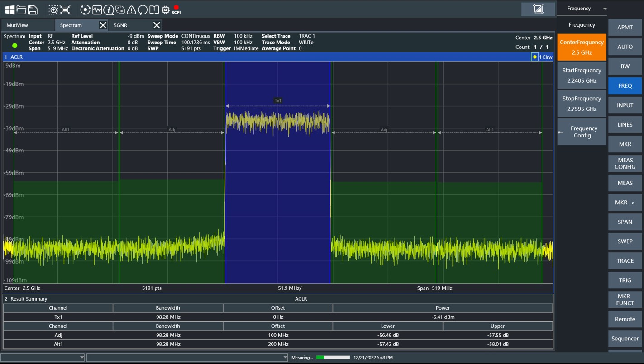The image size is (644, 364).
Task: Switch to the MutiView tab
Action: click(28, 25)
